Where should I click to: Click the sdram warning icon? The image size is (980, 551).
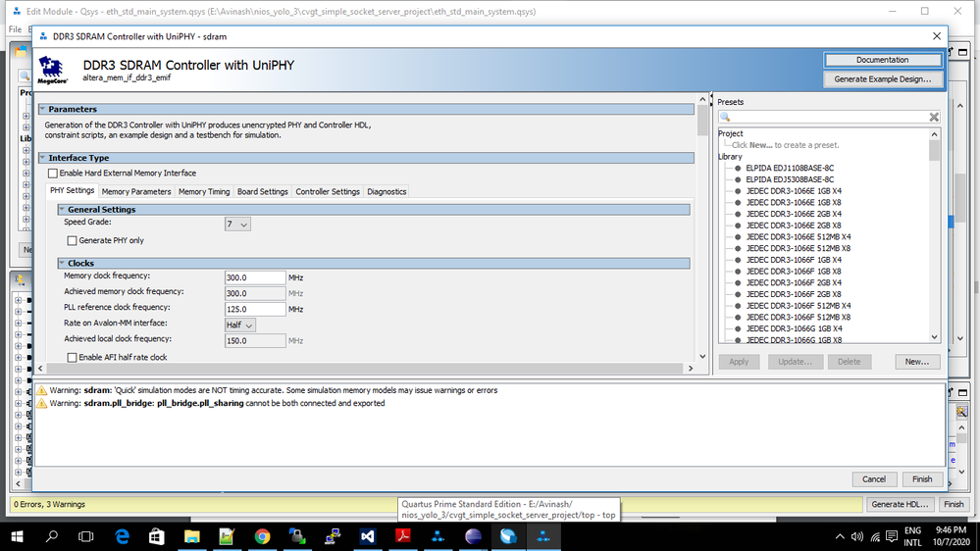coord(42,390)
